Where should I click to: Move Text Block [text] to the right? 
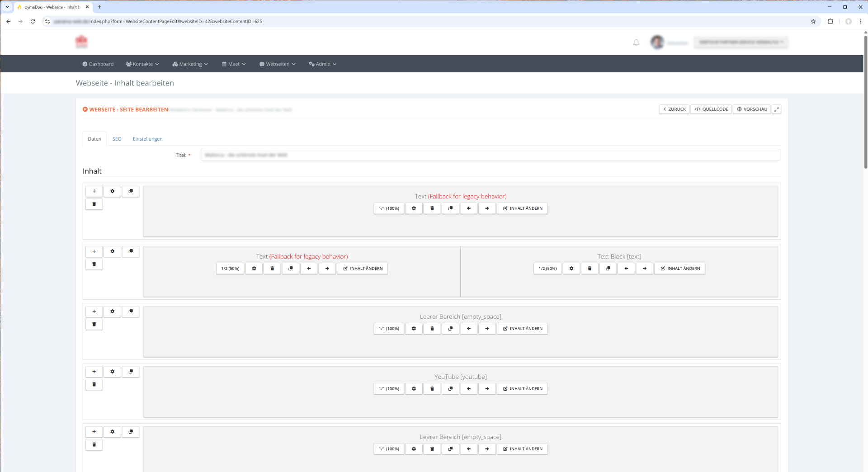[645, 269]
